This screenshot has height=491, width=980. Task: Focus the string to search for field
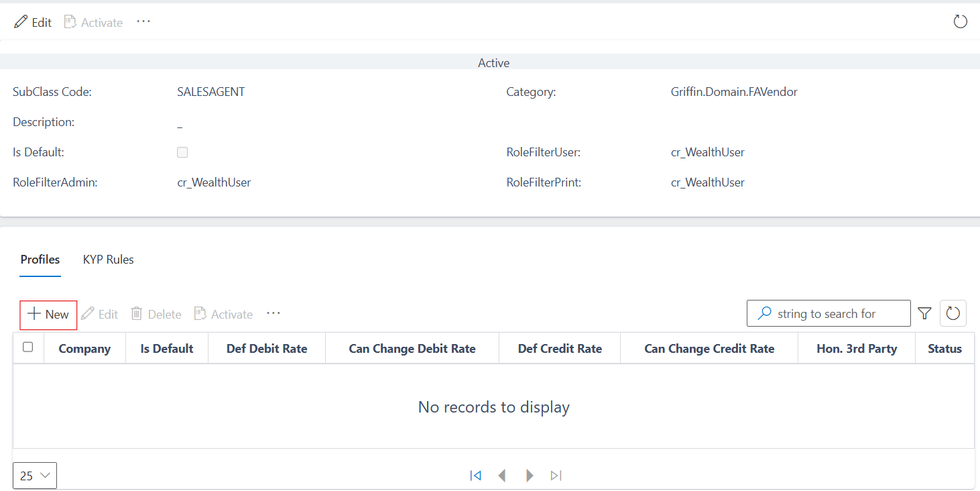(829, 313)
